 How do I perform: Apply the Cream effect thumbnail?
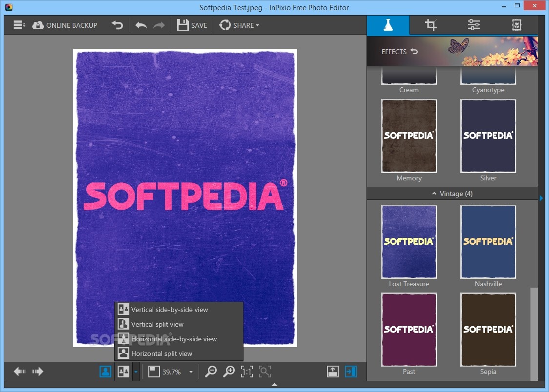coord(409,76)
